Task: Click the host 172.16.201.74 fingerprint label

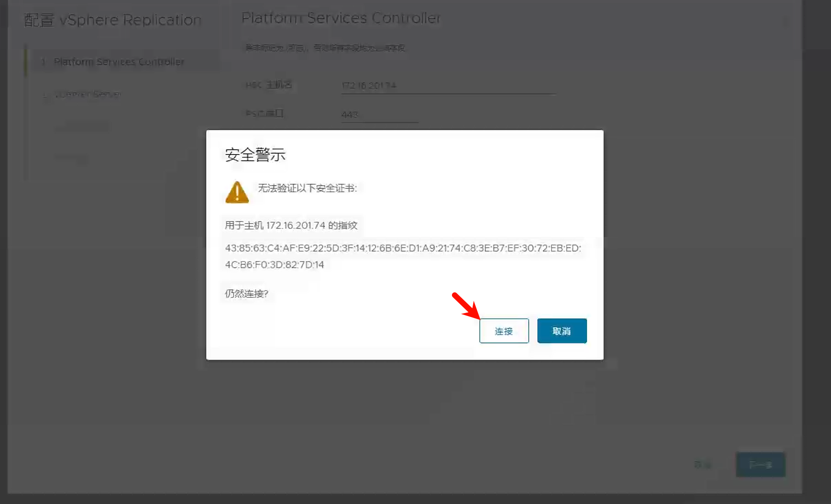Action: click(291, 225)
